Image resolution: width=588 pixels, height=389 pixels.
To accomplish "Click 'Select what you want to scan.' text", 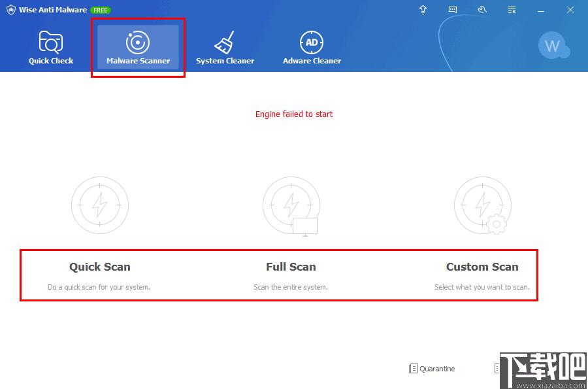I will 482,287.
